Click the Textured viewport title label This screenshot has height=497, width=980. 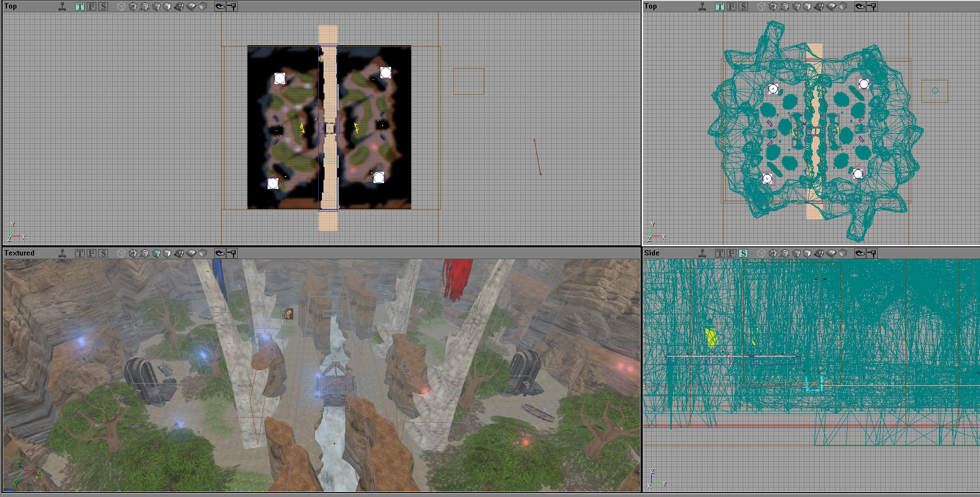coord(19,253)
